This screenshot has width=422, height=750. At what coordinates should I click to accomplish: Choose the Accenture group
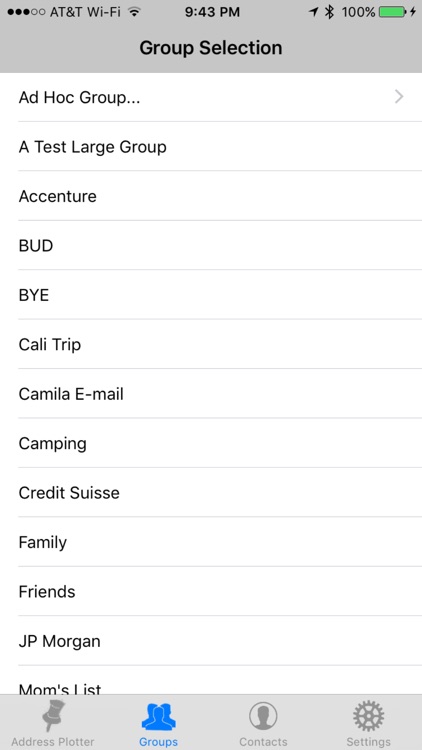click(x=211, y=196)
